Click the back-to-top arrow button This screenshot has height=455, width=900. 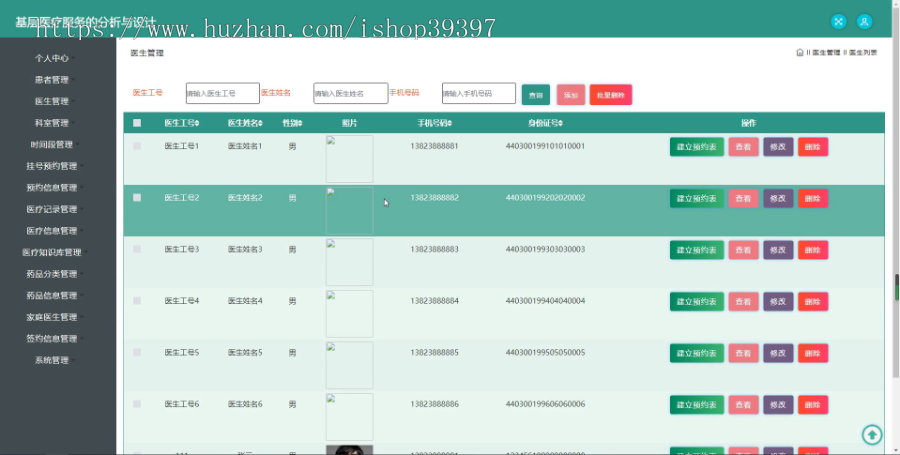872,434
